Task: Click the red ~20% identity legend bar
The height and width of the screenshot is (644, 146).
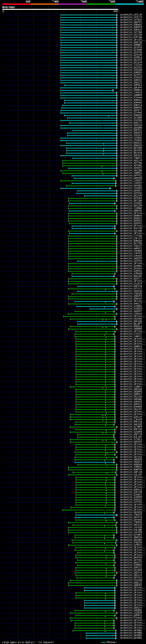Action: 16,4
